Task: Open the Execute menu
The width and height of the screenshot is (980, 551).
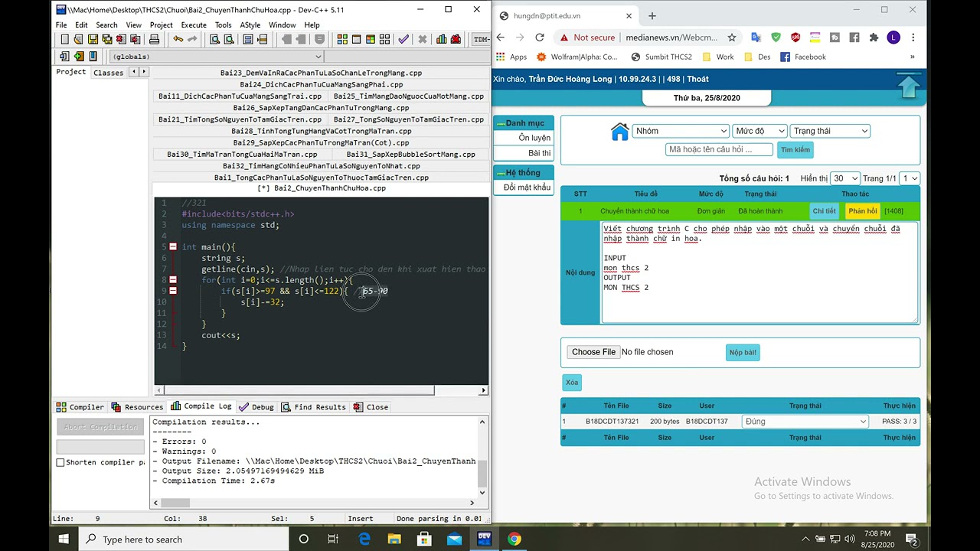Action: tap(194, 24)
